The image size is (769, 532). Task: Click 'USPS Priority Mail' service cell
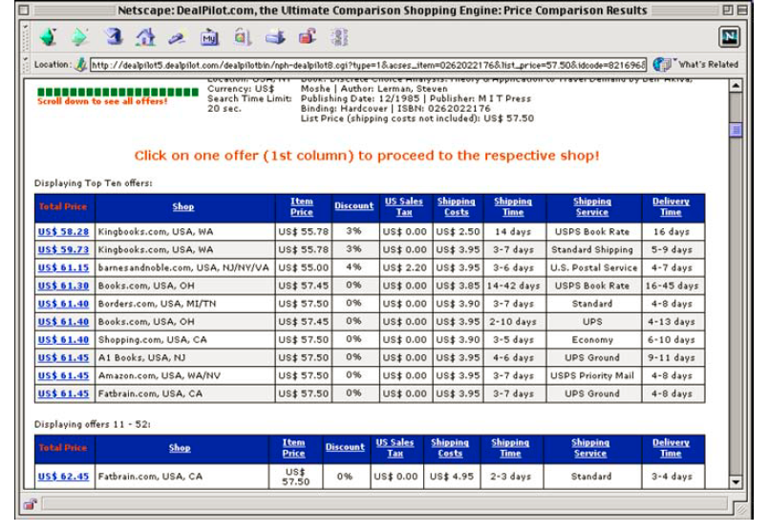(592, 375)
